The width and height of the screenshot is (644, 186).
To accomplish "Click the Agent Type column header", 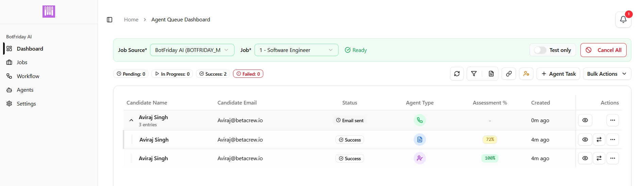I will click(x=420, y=103).
